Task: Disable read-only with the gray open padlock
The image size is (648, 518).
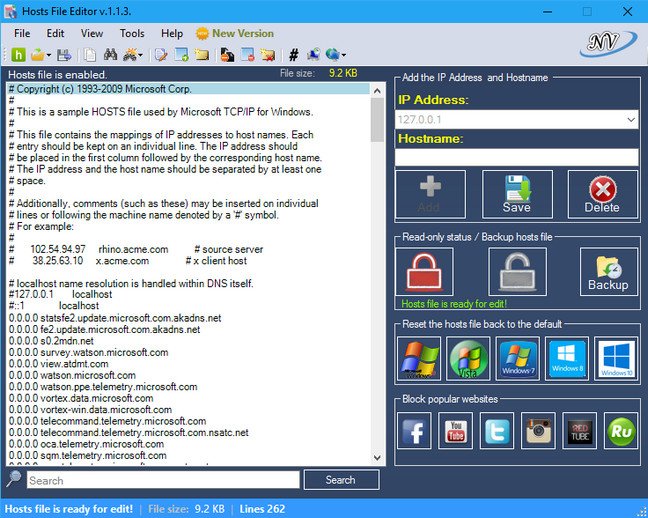Action: coord(517,271)
